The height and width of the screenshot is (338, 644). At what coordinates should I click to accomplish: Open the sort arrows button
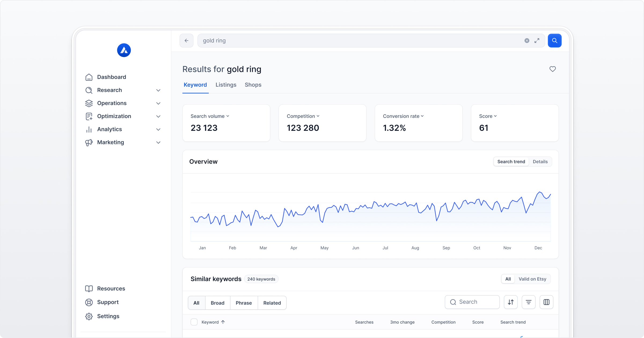511,302
